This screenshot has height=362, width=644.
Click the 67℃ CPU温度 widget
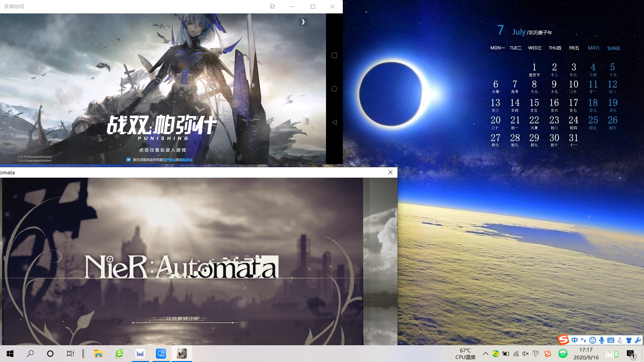(x=466, y=354)
